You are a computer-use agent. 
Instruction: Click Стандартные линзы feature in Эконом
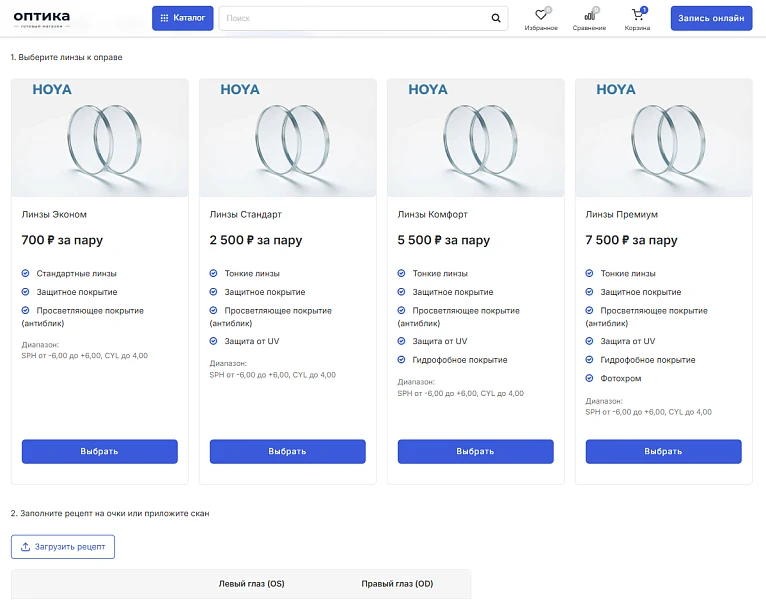(77, 274)
